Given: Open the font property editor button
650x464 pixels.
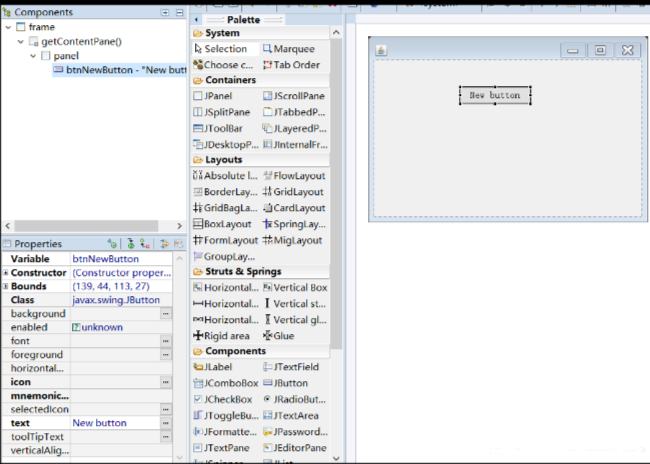Looking at the screenshot, I should [166, 341].
